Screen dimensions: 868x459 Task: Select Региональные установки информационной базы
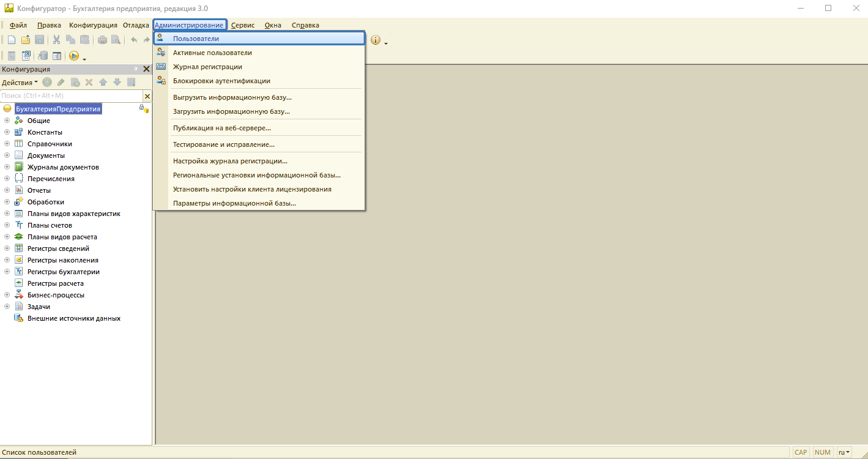click(259, 175)
